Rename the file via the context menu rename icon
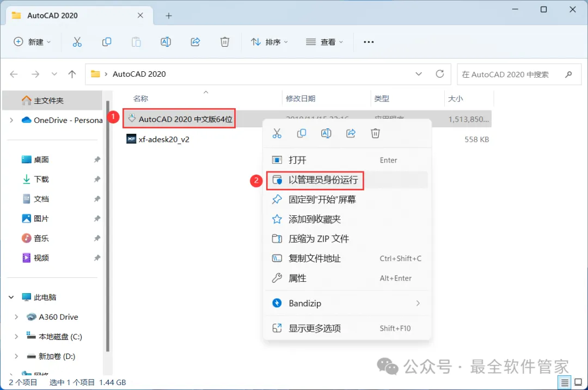Image resolution: width=588 pixels, height=390 pixels. [326, 133]
